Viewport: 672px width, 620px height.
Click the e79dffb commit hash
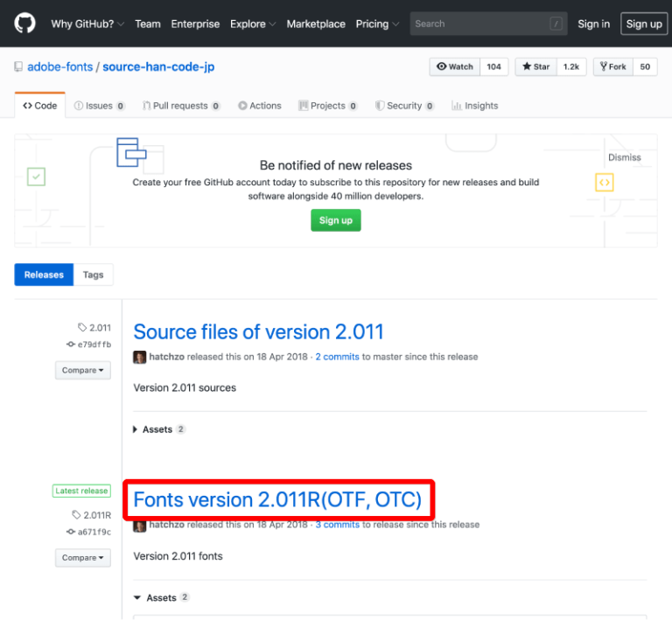click(x=94, y=345)
